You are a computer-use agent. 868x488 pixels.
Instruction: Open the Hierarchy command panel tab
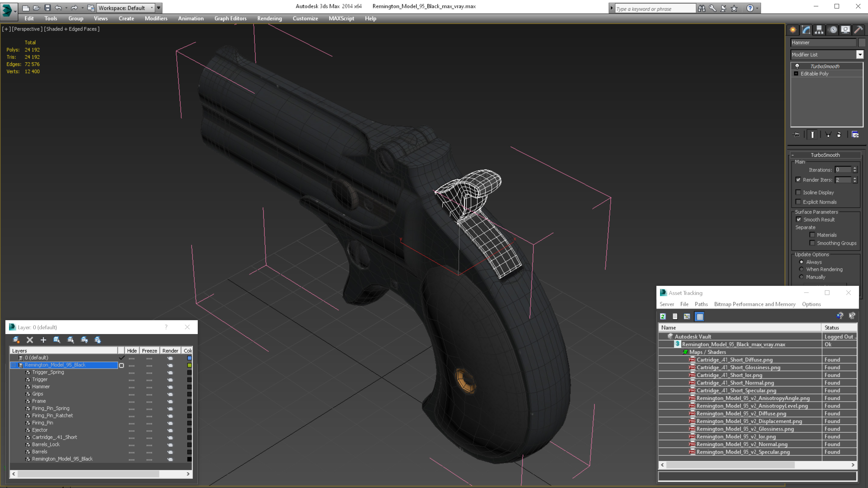coord(819,30)
